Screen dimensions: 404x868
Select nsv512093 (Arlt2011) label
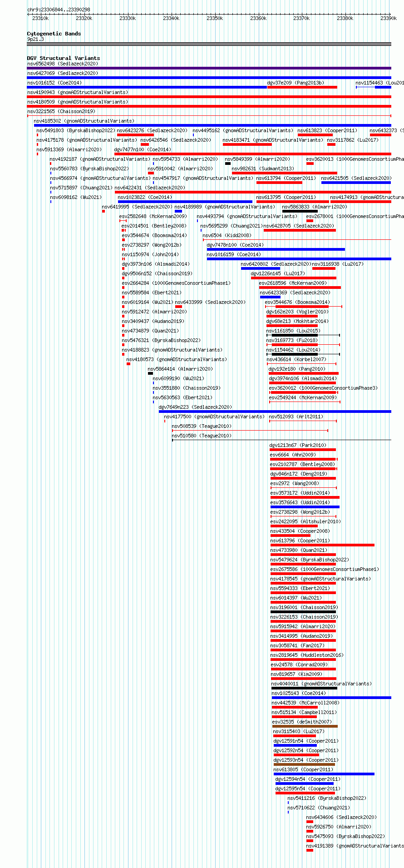[x=296, y=417]
